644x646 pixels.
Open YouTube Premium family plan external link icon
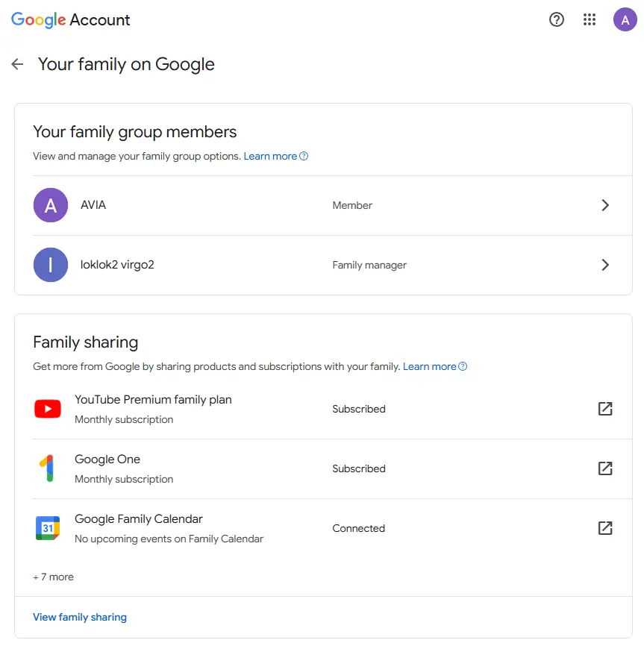605,409
